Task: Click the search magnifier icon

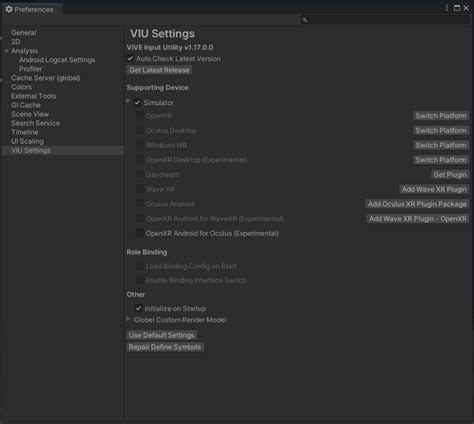Action: pyautogui.click(x=305, y=20)
